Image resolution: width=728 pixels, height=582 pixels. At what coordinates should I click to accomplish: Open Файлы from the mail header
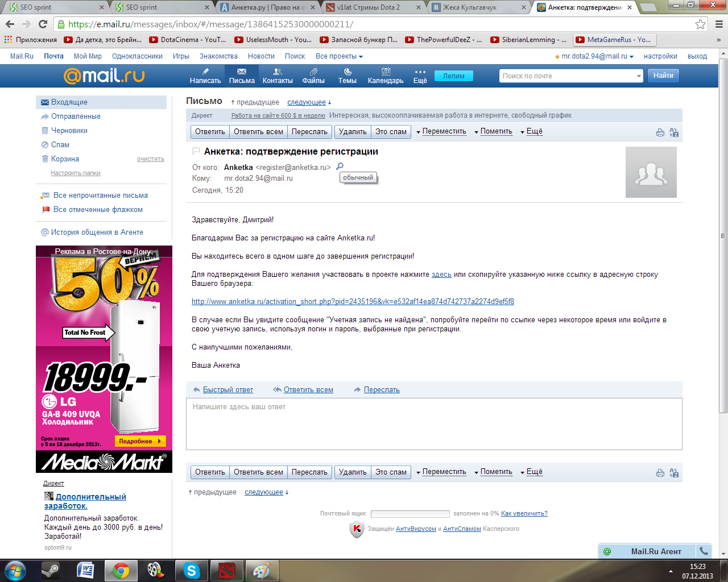coord(313,76)
